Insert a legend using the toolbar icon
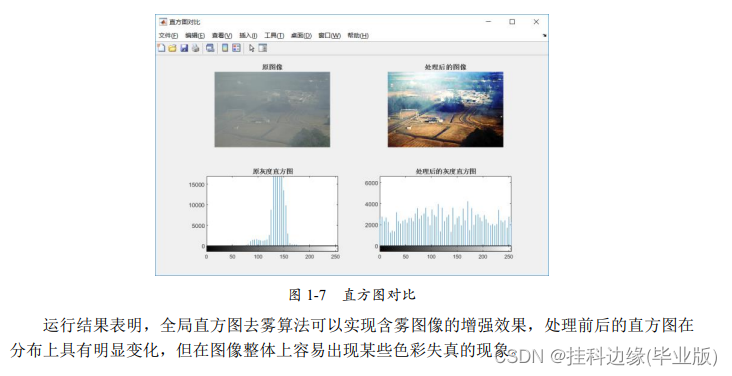 (237, 48)
